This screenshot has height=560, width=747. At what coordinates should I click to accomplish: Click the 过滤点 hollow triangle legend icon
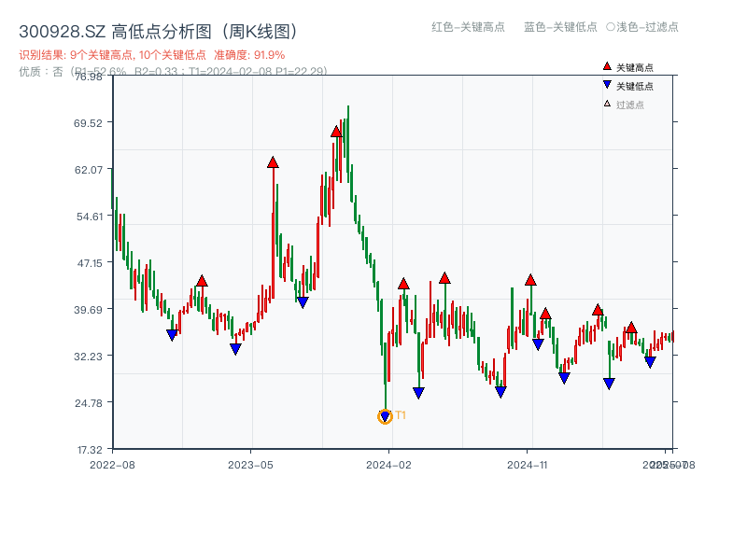(607, 101)
